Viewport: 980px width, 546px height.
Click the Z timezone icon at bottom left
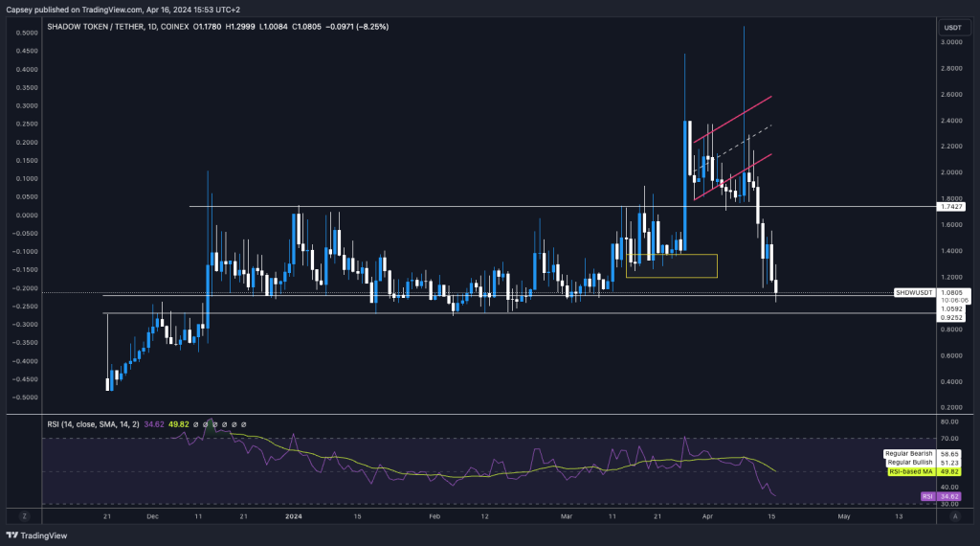[25, 515]
